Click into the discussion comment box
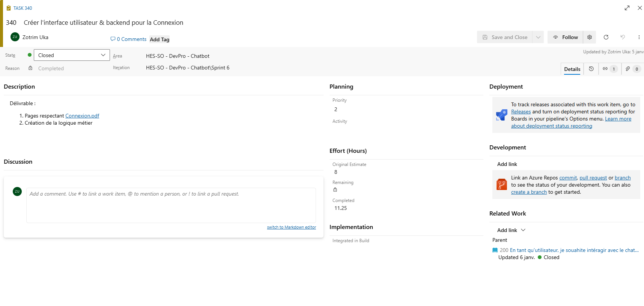Image resolution: width=644 pixels, height=306 pixels. (x=171, y=205)
